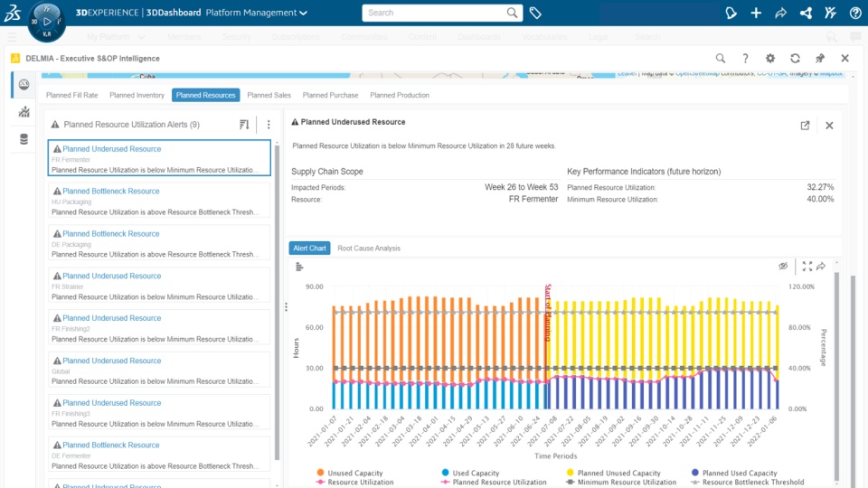
Task: Toggle Resource Bottleneck Threshold legend entry
Action: [748, 483]
